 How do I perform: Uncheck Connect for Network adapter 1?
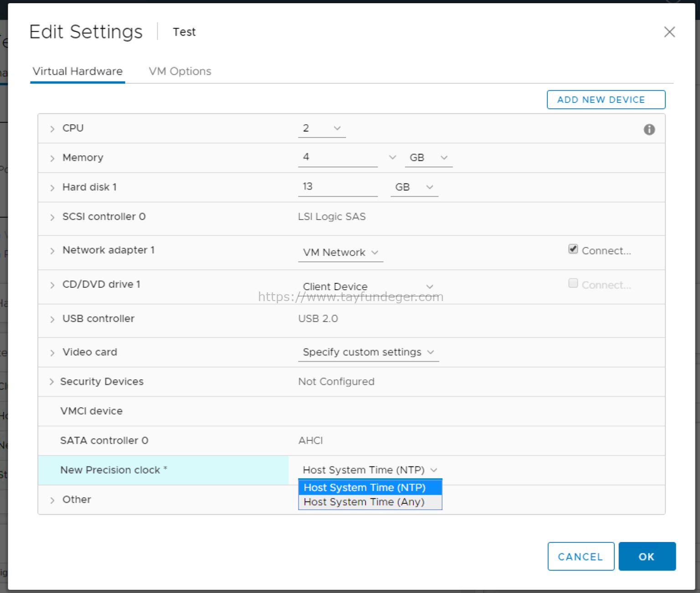click(x=573, y=249)
